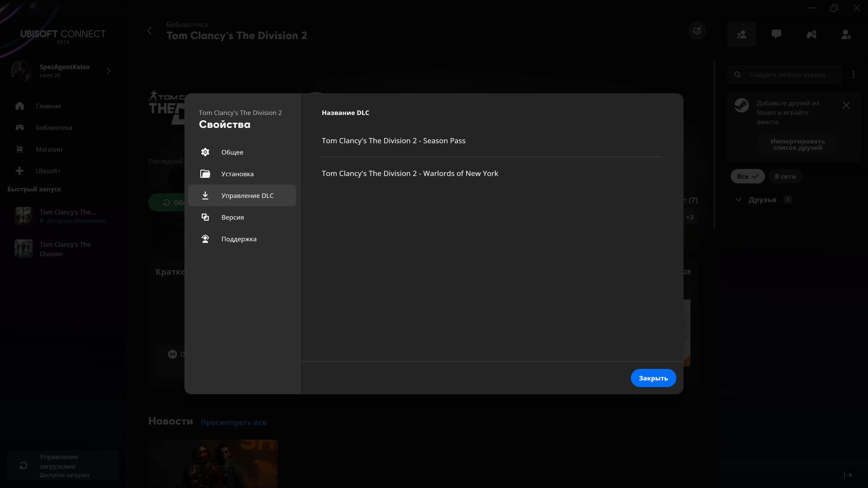Click the friends search magnifier icon
The image size is (868, 488).
point(738,75)
